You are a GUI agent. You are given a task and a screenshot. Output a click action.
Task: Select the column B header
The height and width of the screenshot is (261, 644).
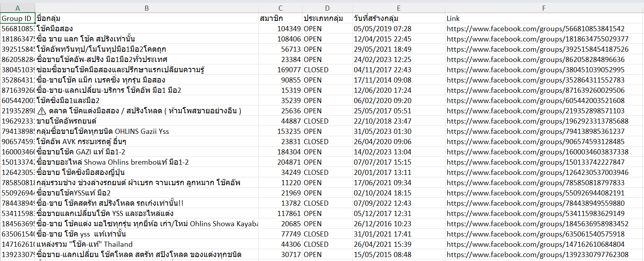point(146,8)
